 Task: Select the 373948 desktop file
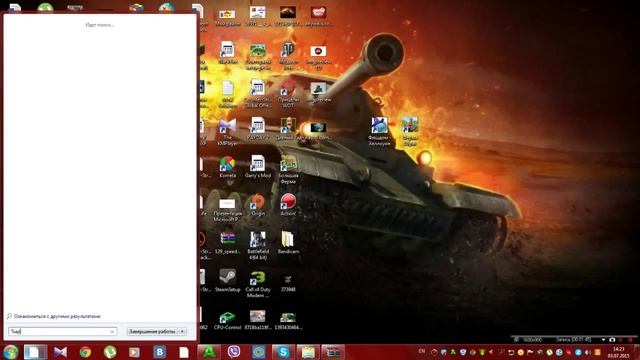(x=288, y=283)
